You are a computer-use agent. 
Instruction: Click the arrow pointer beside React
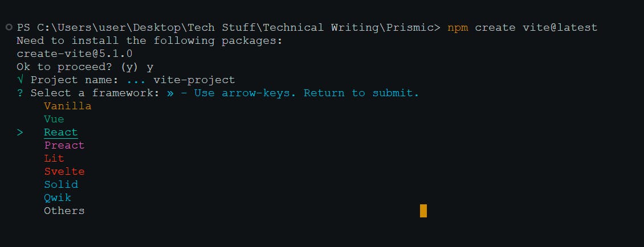21,132
